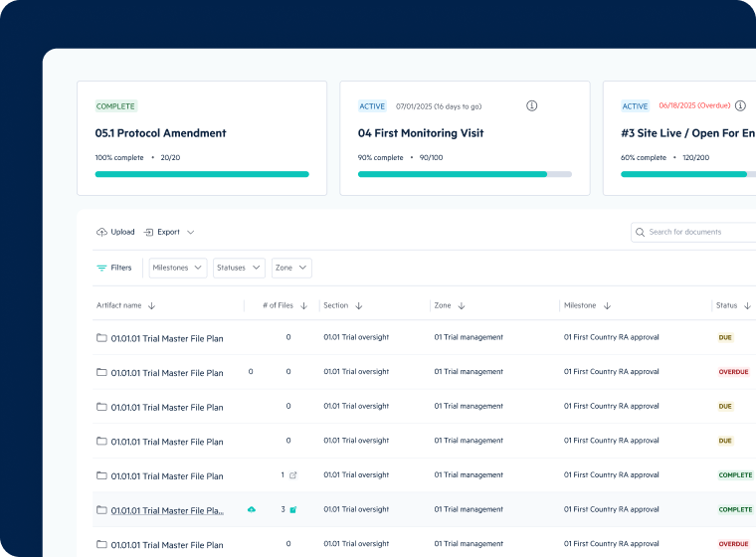Sort by Artifact name arrow icon
The image size is (756, 557).
(x=152, y=305)
